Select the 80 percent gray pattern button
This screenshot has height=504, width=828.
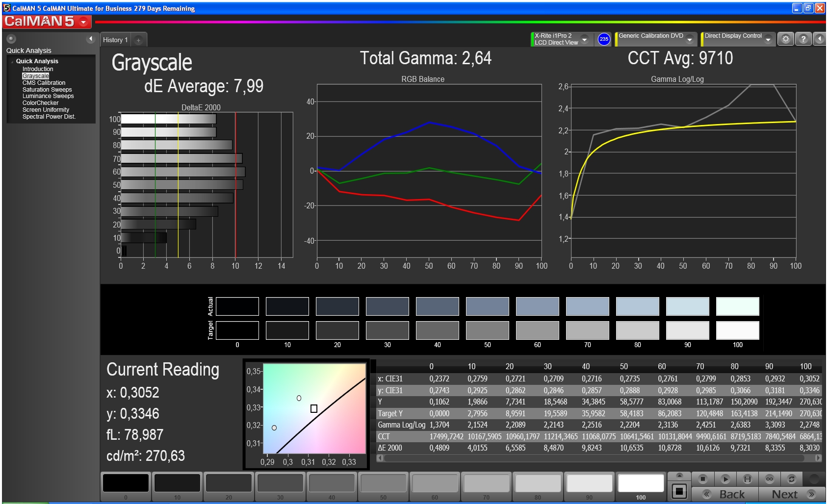coord(538,487)
